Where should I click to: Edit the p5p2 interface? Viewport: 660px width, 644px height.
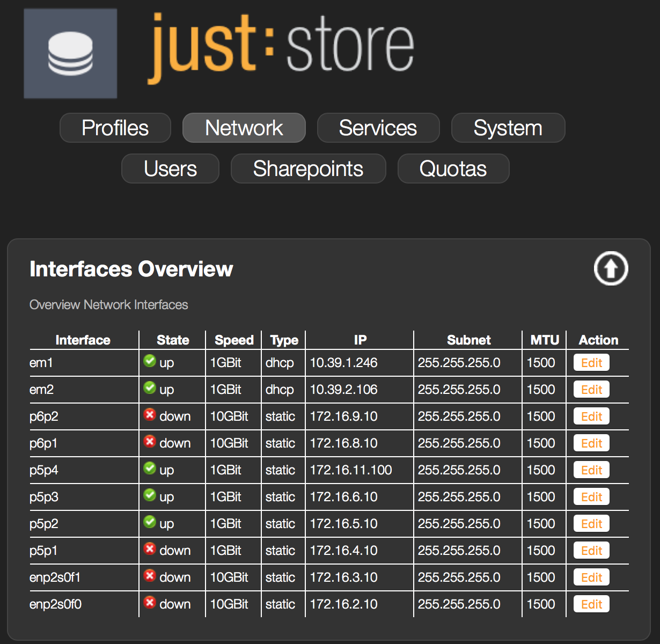(591, 524)
